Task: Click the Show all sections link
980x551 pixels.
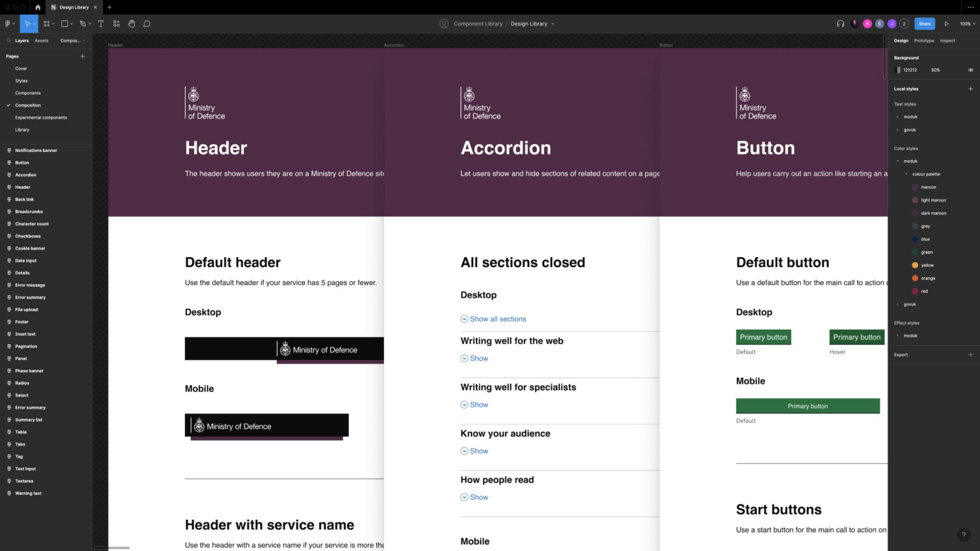Action: pos(498,319)
